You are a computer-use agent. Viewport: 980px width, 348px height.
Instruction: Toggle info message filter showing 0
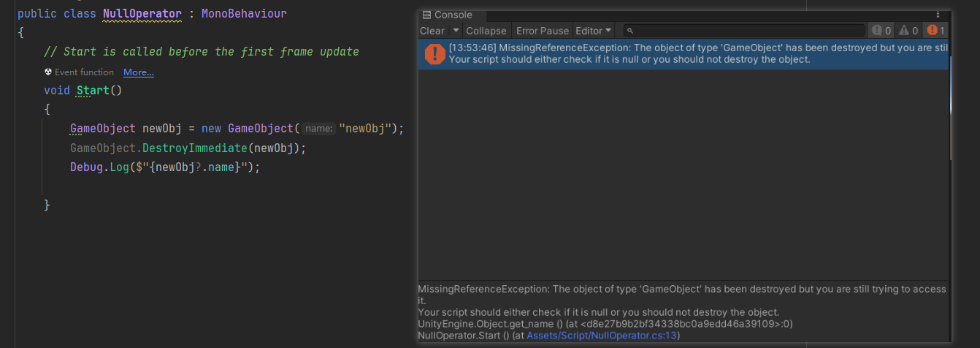pyautogui.click(x=881, y=31)
